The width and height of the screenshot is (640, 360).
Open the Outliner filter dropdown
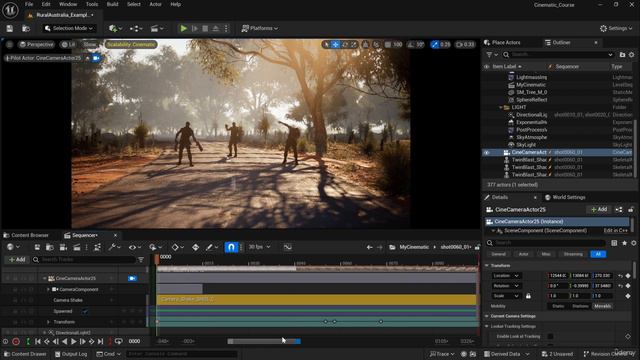point(492,54)
